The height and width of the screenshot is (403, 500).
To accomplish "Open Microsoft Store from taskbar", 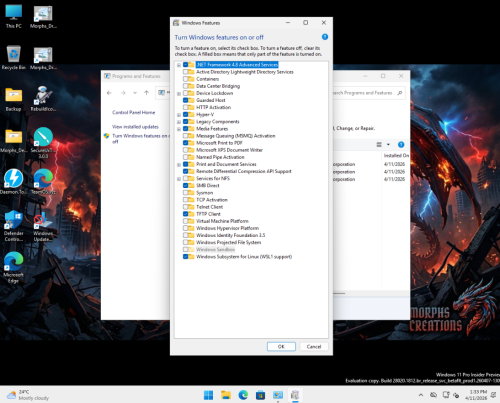I will (260, 395).
